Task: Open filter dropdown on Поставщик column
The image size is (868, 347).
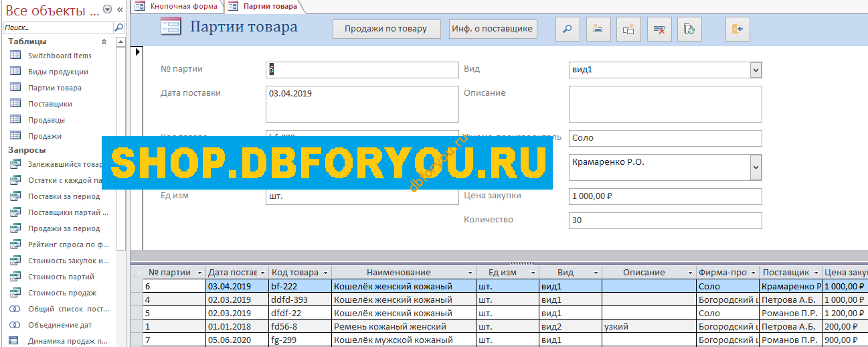Action: click(816, 273)
